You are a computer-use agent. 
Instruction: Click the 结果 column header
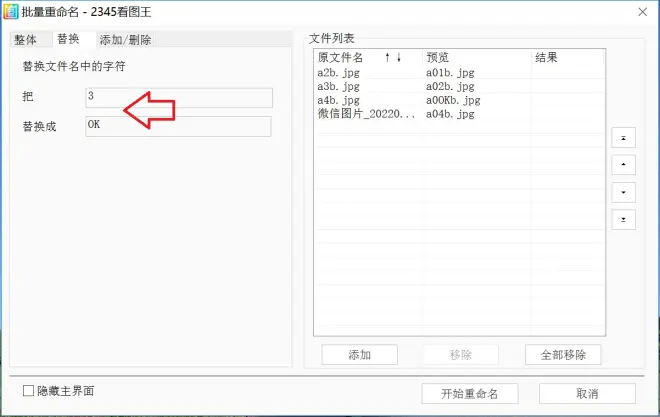point(567,58)
